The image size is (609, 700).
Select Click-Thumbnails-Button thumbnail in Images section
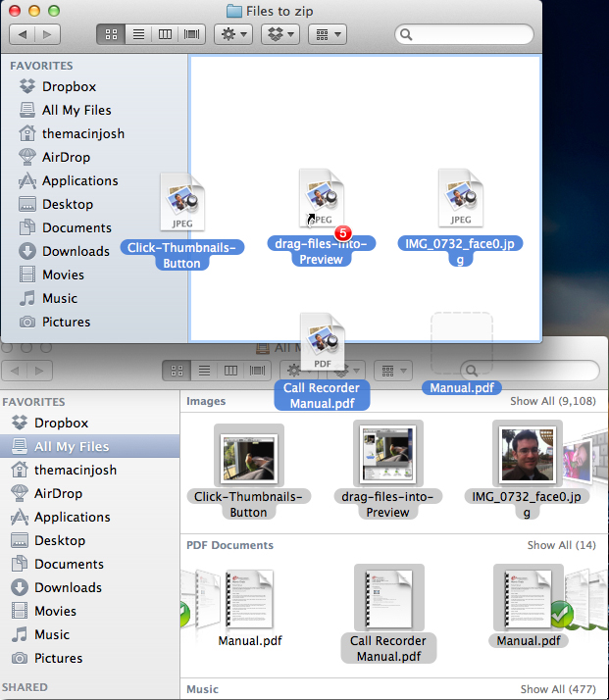click(249, 455)
